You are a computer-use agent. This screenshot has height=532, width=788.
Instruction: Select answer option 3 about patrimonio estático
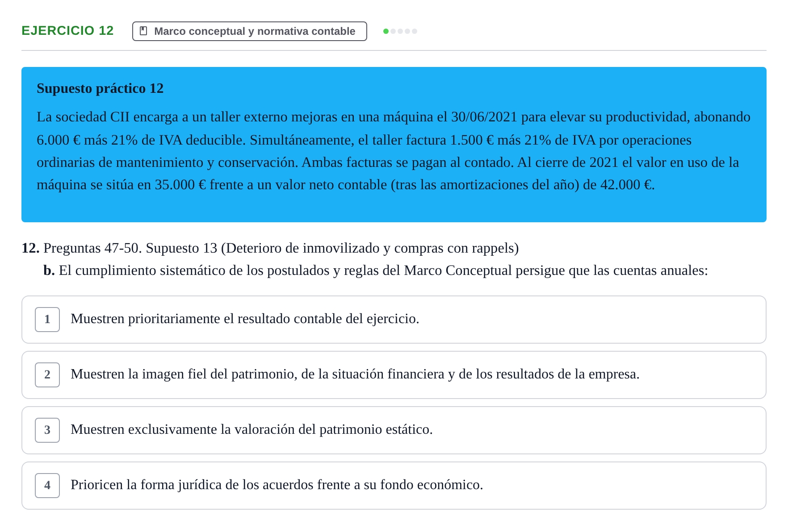tap(394, 430)
